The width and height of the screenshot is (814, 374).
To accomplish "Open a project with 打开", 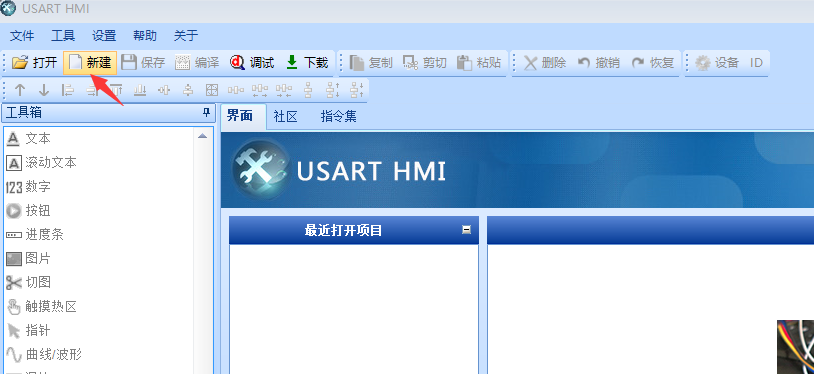I will (x=35, y=63).
